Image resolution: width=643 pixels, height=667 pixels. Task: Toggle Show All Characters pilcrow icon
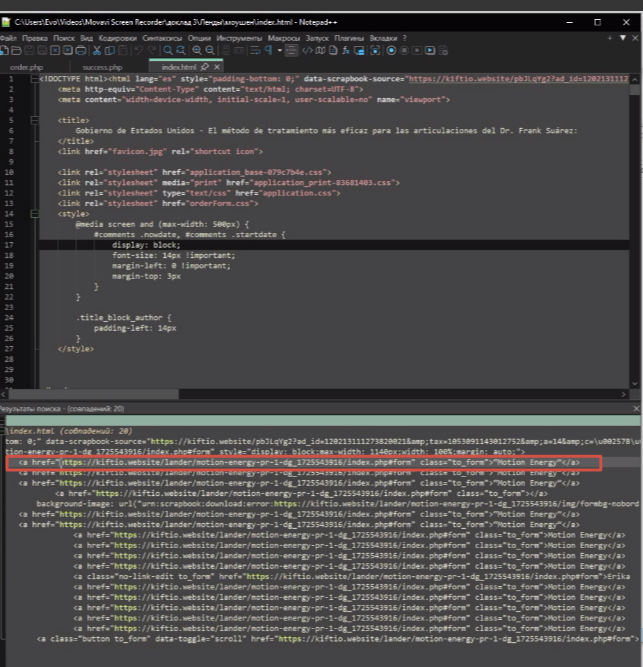click(267, 49)
